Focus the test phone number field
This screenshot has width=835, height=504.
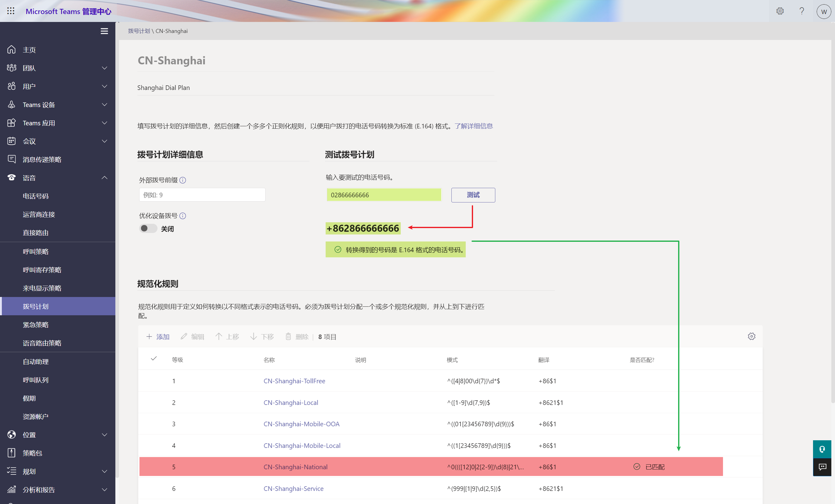384,195
